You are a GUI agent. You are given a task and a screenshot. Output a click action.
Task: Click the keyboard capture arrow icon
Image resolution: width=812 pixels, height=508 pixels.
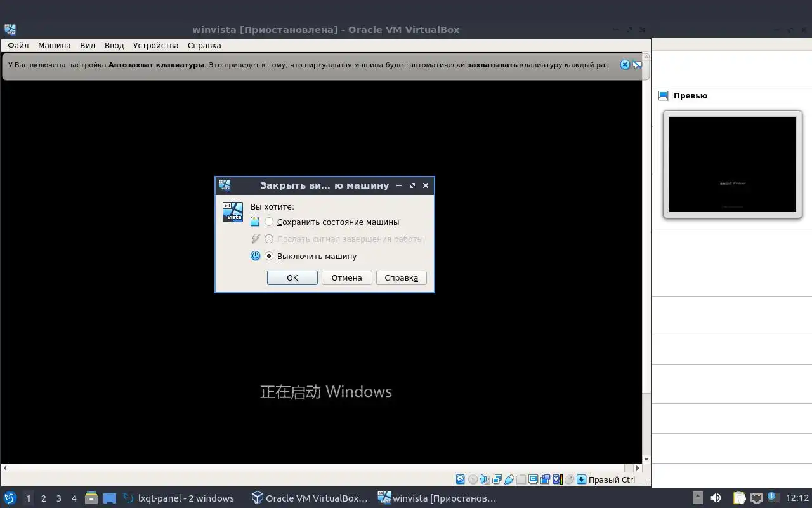click(x=581, y=479)
